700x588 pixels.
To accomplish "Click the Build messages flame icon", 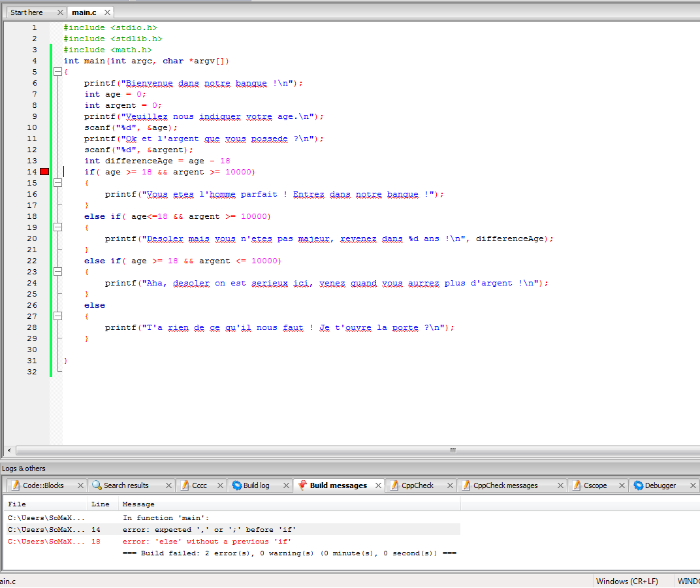I will [302, 485].
